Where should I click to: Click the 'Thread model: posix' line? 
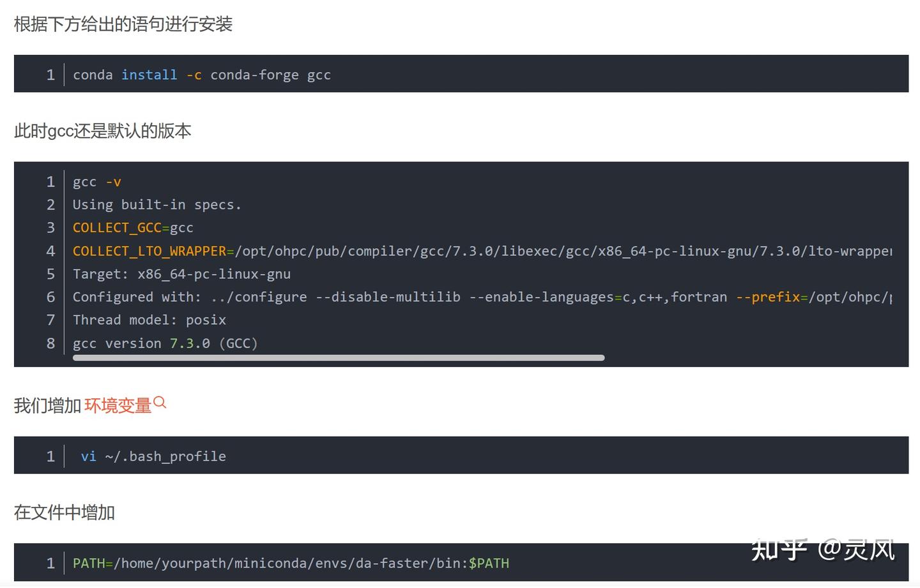coord(149,320)
